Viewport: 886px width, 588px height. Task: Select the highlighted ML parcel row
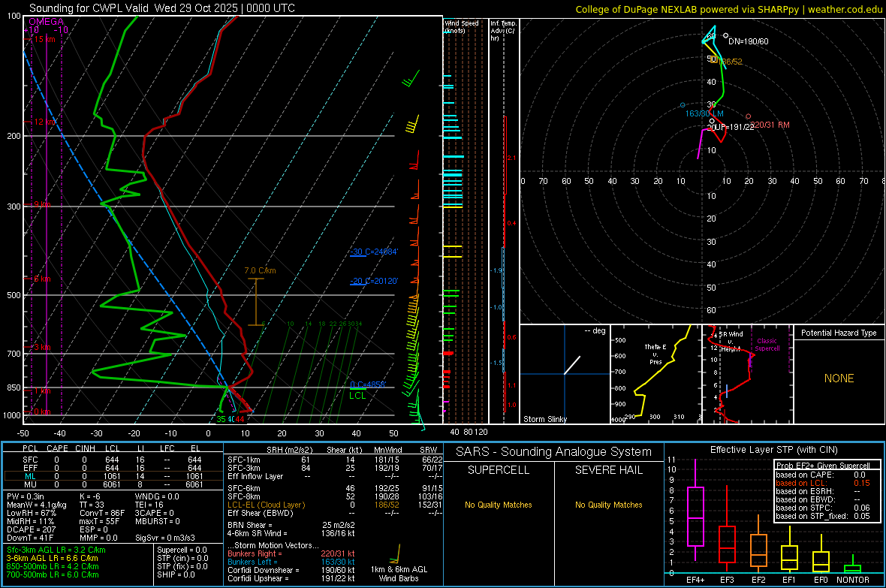tap(113, 476)
